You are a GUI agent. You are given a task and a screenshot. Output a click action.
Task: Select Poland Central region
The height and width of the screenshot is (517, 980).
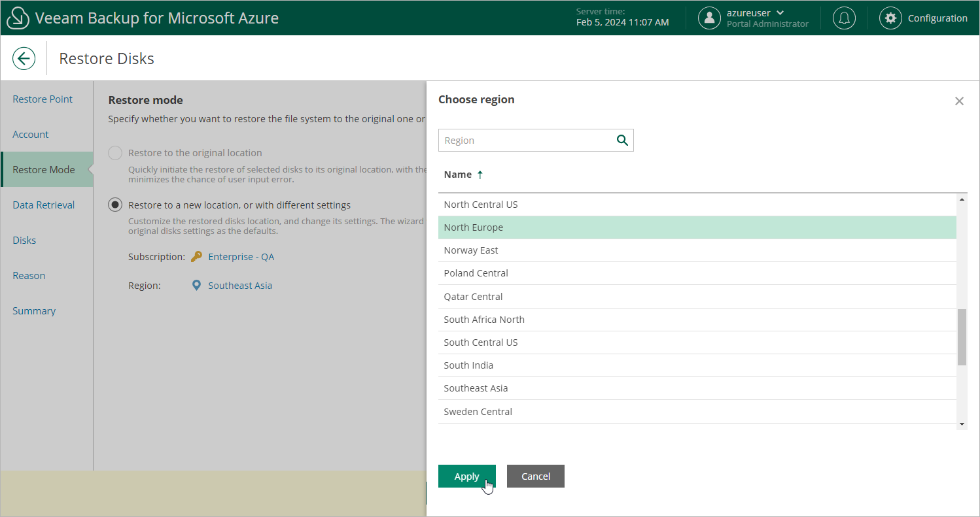[697, 273]
